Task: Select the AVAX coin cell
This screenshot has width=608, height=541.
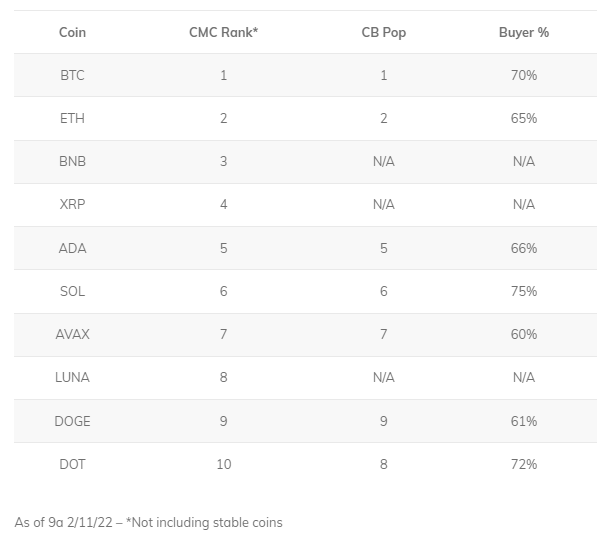Action: coord(72,334)
